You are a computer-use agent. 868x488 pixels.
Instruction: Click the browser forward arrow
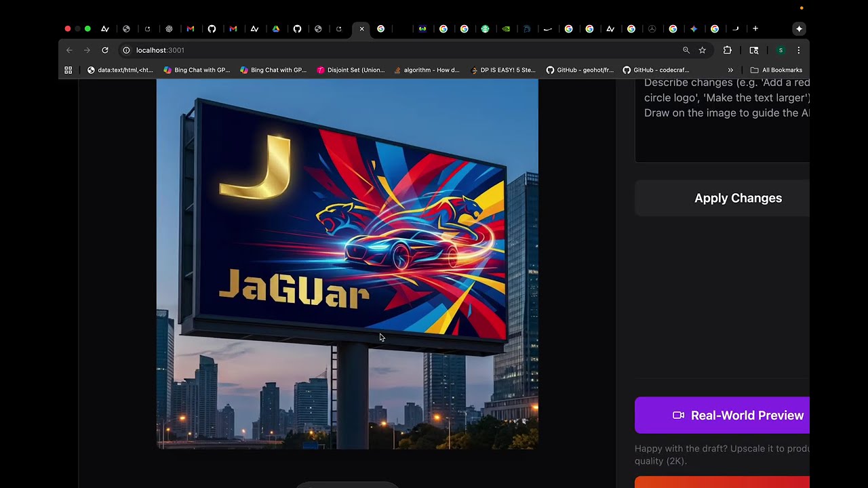click(87, 50)
